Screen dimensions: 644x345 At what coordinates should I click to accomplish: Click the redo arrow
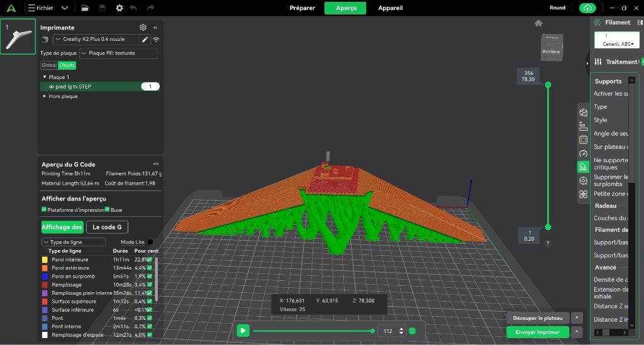(x=151, y=8)
